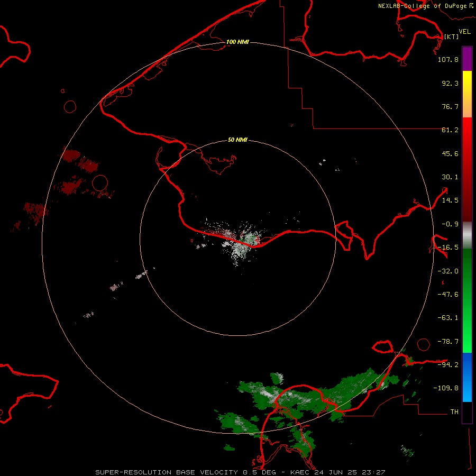The image size is (476, 476).
Task: Click the 100 NMI range ring label
Action: [x=237, y=42]
